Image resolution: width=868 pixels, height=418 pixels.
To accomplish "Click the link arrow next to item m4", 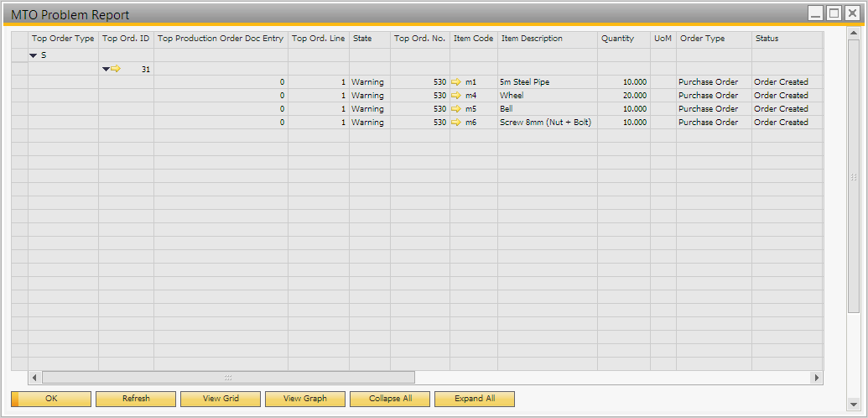I will coord(456,96).
